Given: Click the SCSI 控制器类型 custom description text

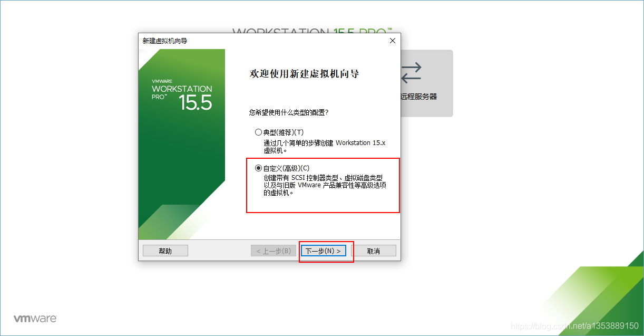Looking at the screenshot, I should (325, 185).
